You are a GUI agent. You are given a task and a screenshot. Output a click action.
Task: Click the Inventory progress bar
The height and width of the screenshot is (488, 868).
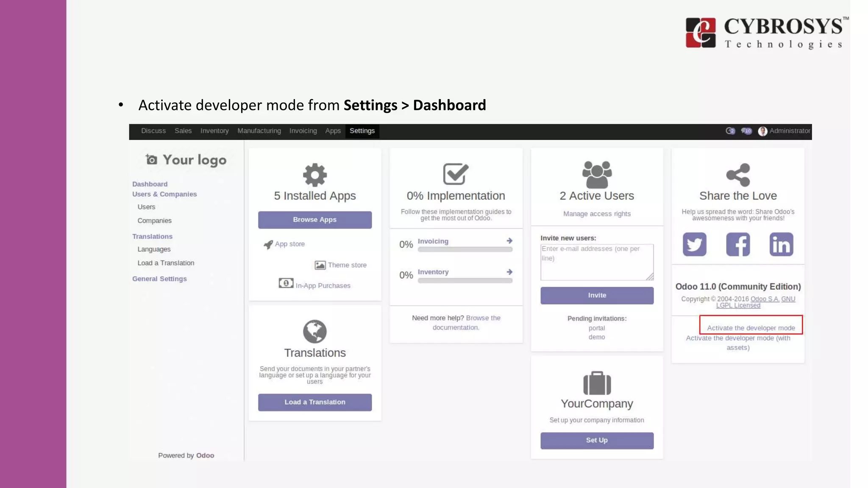(465, 280)
